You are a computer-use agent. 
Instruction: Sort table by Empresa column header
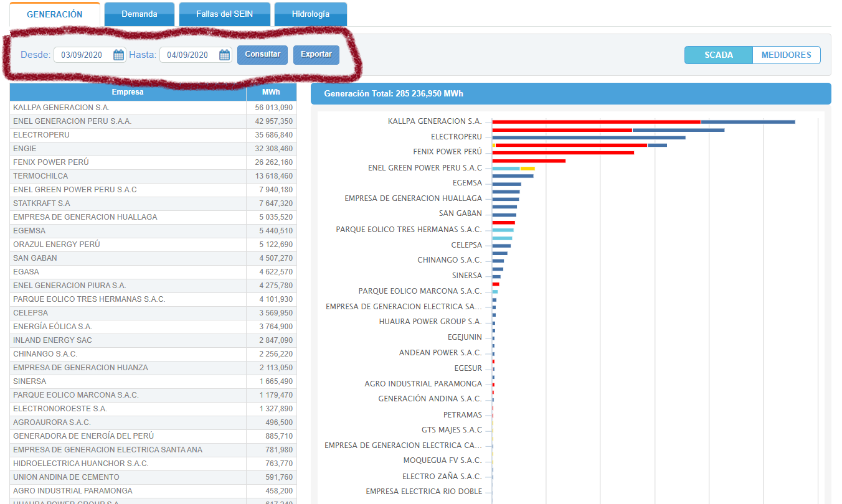128,92
